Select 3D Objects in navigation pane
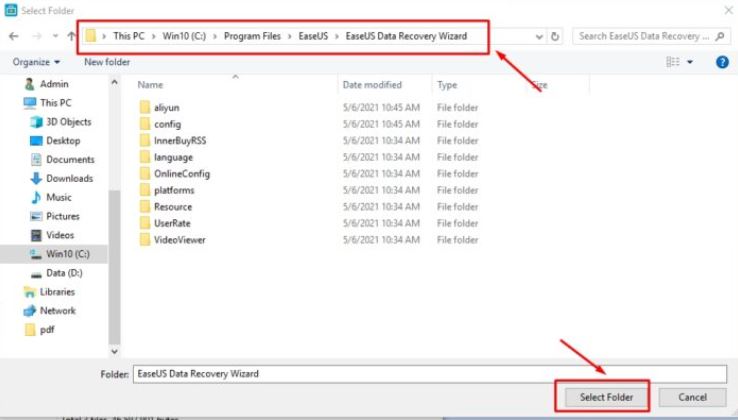The image size is (738, 420). pos(68,122)
